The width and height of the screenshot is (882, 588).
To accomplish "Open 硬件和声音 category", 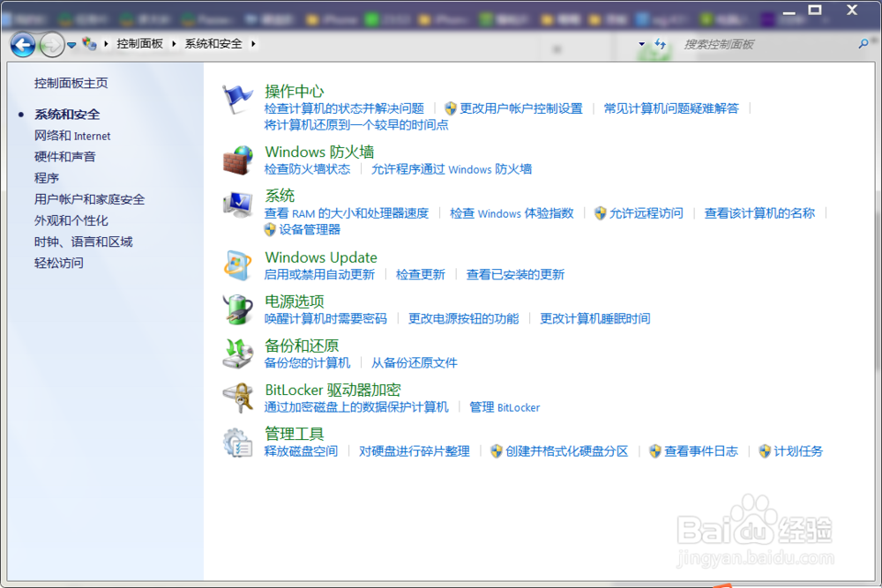I will (x=64, y=157).
